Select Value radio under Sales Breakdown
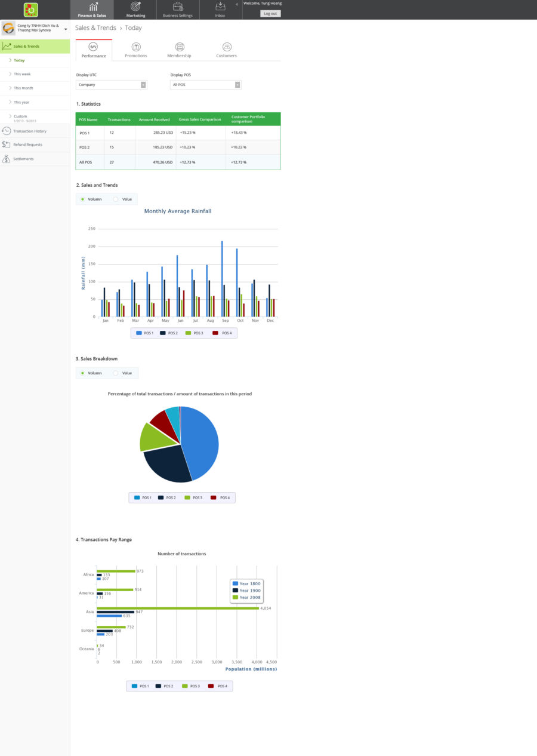This screenshot has height=756, width=537. point(116,373)
